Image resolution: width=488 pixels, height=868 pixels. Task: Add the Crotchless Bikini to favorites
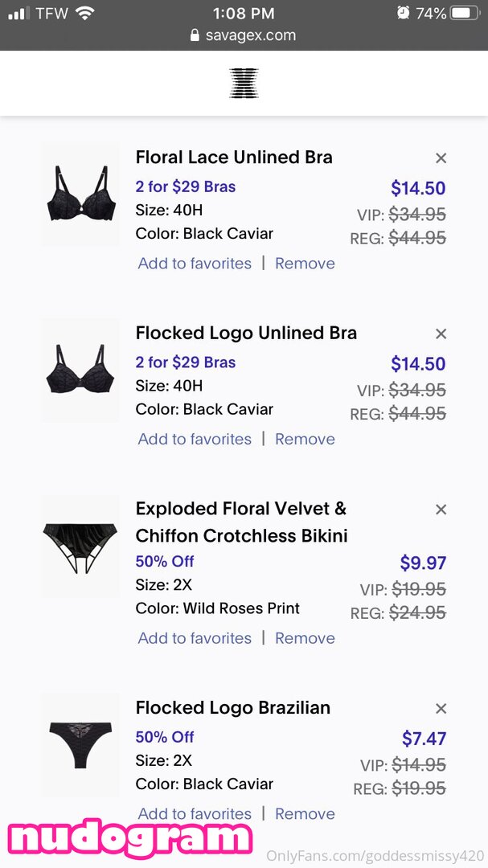point(195,638)
